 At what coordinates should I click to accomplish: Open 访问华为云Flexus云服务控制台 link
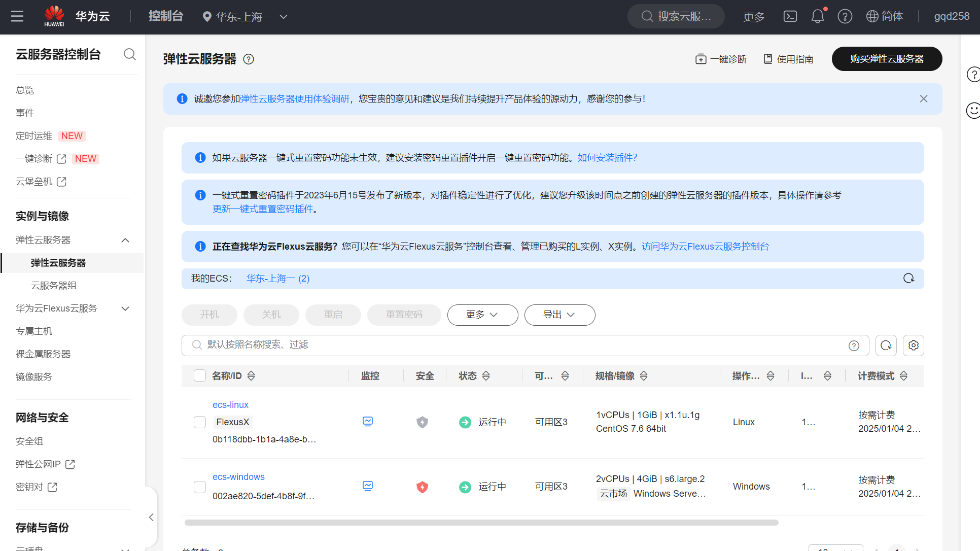(x=705, y=247)
